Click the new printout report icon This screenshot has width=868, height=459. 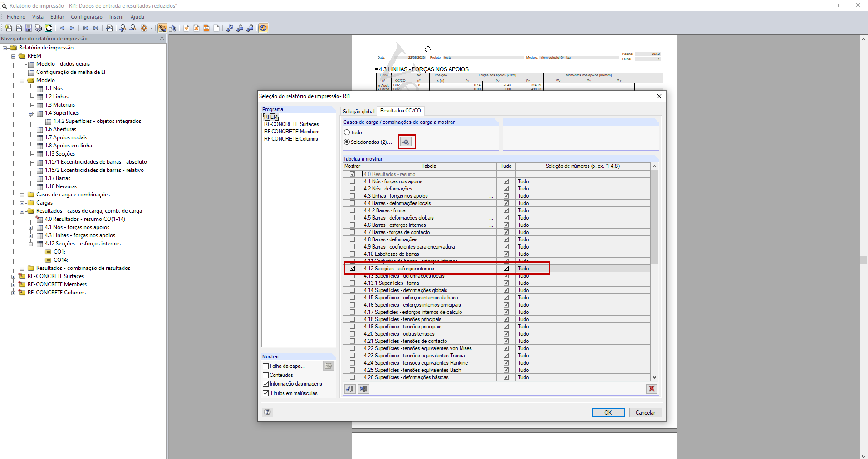(9, 28)
